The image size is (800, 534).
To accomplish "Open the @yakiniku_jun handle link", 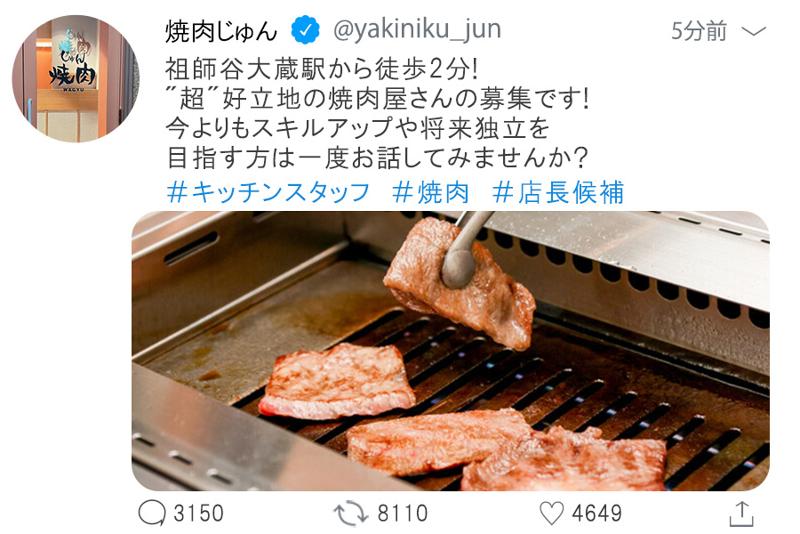I will [x=417, y=30].
